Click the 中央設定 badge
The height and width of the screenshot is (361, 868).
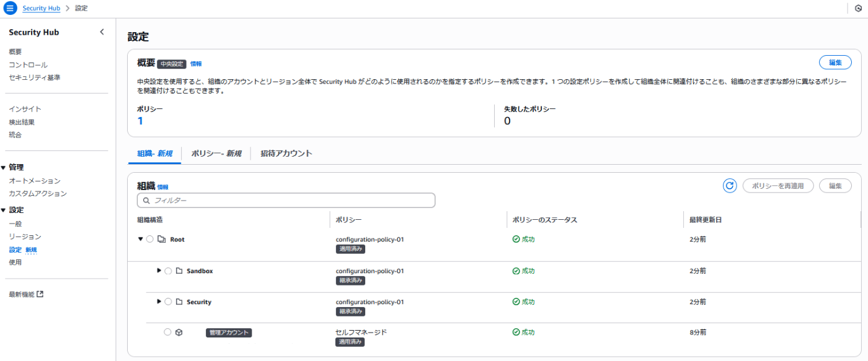click(x=172, y=64)
